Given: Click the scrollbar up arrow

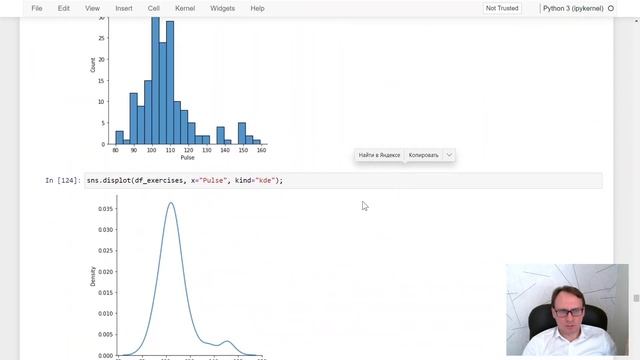Looking at the screenshot, I should (x=636, y=20).
